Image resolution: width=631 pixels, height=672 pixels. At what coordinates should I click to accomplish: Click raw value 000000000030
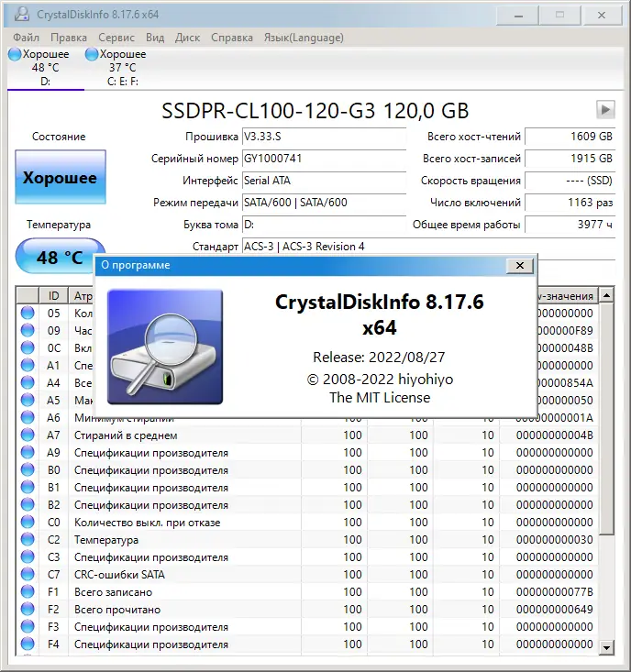555,540
